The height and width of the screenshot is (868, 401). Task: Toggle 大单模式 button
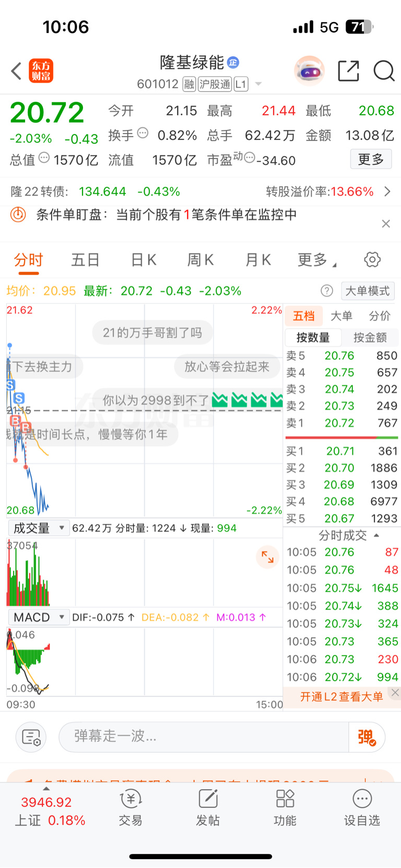[368, 291]
